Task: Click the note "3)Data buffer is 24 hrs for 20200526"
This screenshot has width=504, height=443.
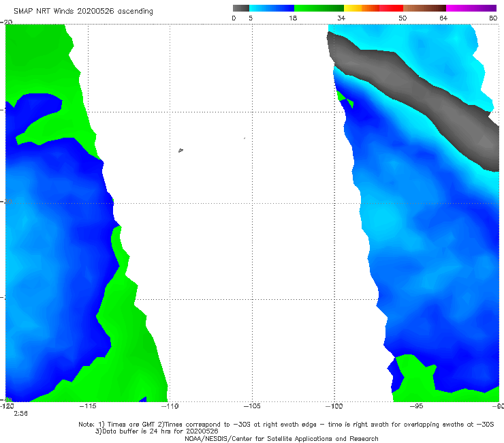Action: 157,431
